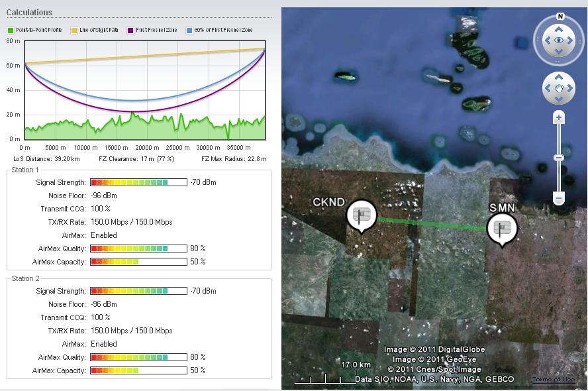Click the green link line between stations
The image size is (588, 391).
[431, 223]
